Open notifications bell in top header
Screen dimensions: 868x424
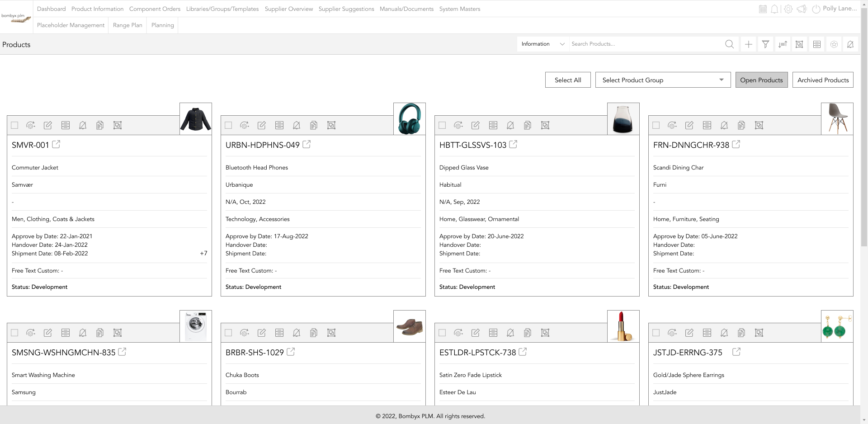point(775,9)
